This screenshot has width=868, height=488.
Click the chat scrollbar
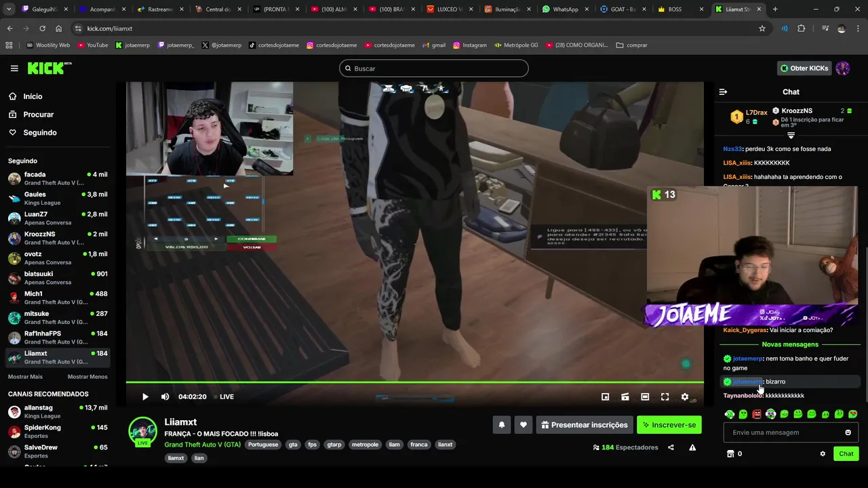(x=866, y=325)
